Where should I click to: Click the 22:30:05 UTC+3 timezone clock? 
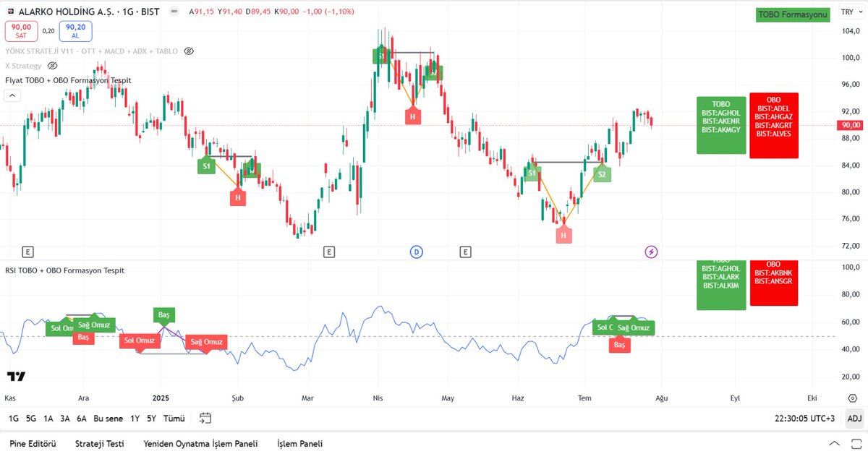(805, 419)
